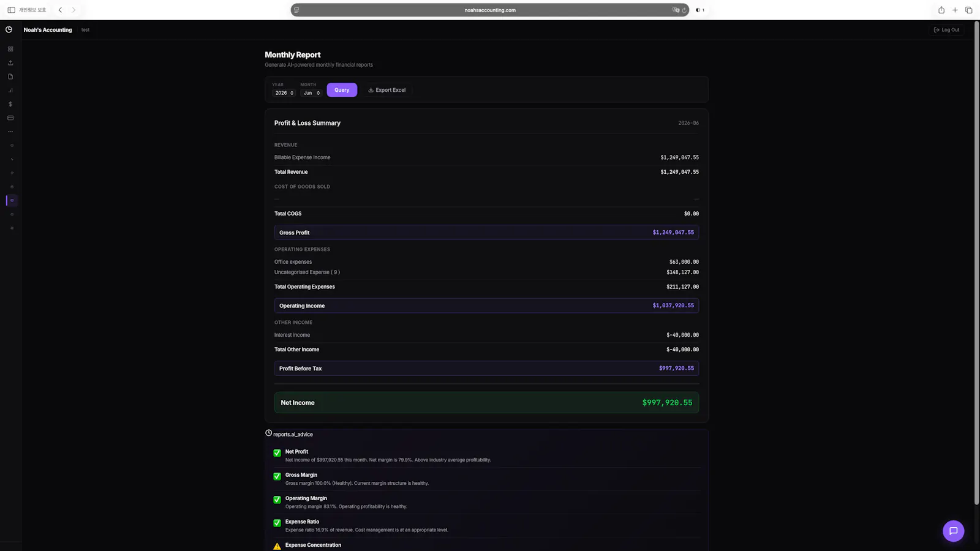Open the Year dropdown showing 2026
Image resolution: width=980 pixels, height=551 pixels.
[x=284, y=93]
